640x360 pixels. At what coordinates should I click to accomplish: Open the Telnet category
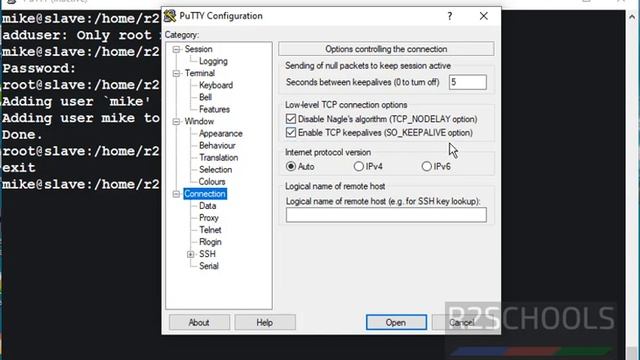210,230
